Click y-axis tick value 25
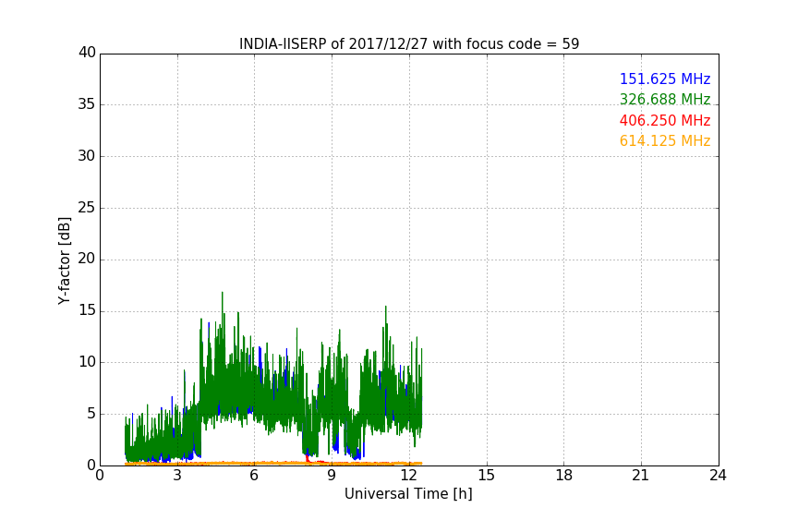The height and width of the screenshot is (532, 798). pyautogui.click(x=87, y=208)
